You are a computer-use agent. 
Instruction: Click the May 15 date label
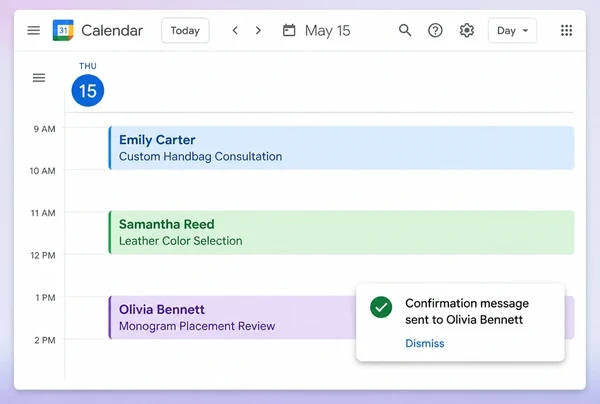328,31
